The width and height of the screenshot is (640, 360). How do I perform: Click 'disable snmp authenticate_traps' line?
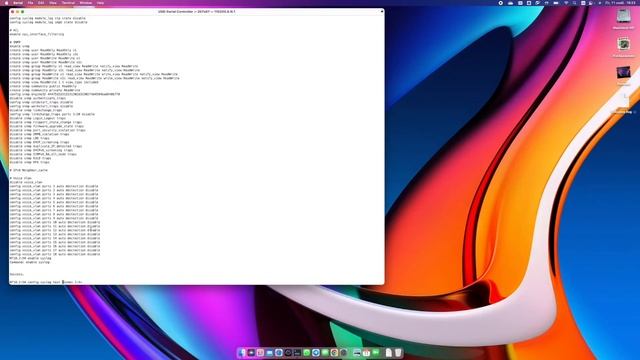(38, 98)
